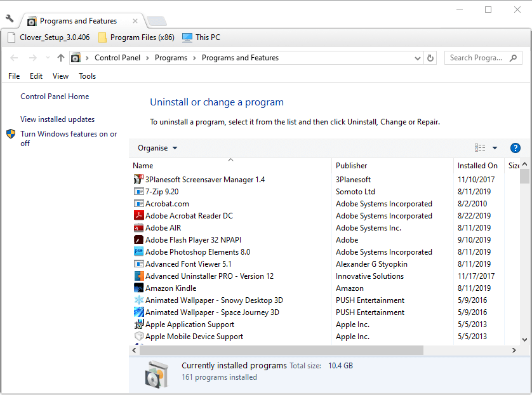Open the address bar history dropdown
532x395 pixels.
point(417,58)
